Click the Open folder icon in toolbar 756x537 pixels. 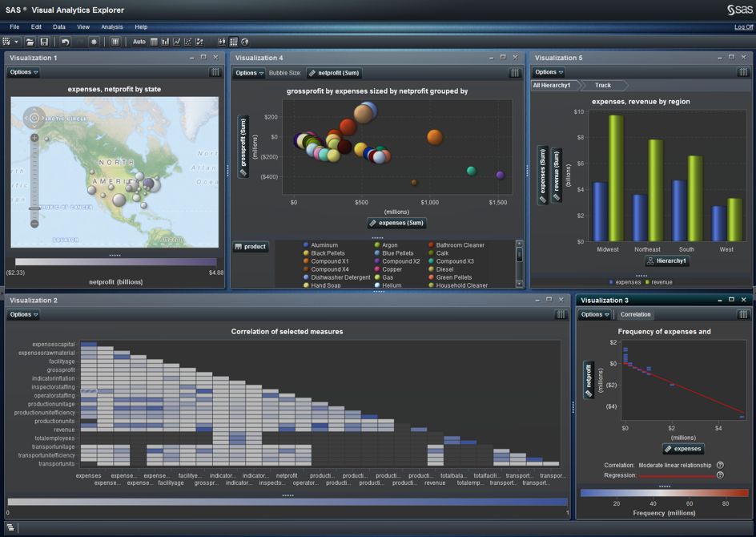30,42
